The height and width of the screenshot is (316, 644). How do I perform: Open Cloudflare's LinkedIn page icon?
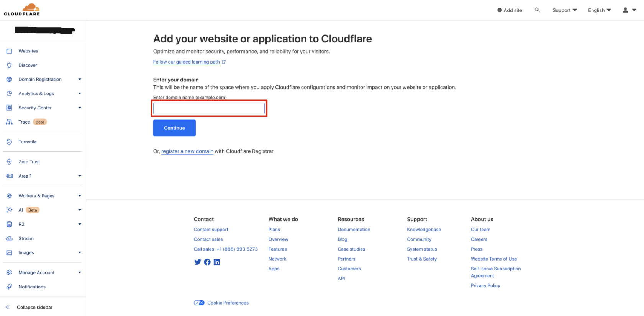point(217,262)
